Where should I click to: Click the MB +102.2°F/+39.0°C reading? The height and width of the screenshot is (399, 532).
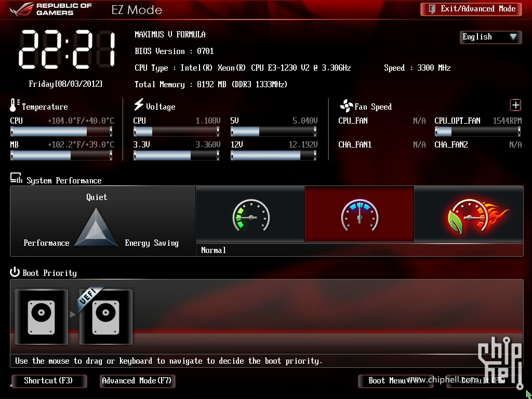pos(81,145)
